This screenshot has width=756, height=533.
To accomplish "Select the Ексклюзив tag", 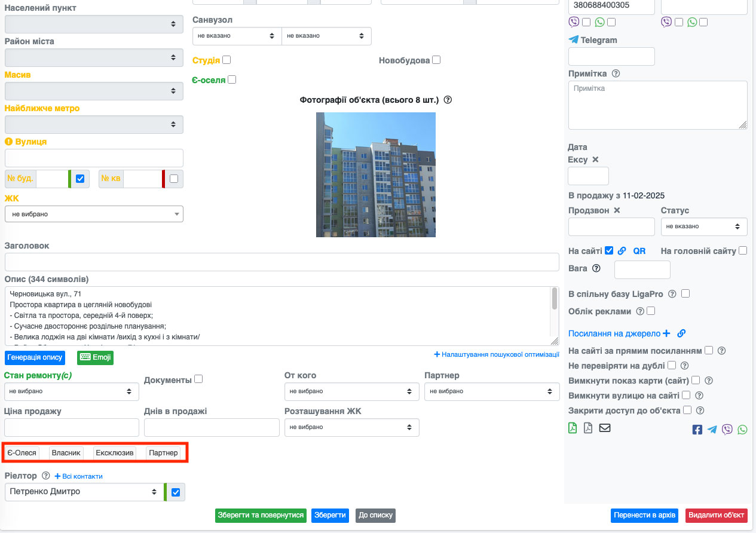I will 115,453.
